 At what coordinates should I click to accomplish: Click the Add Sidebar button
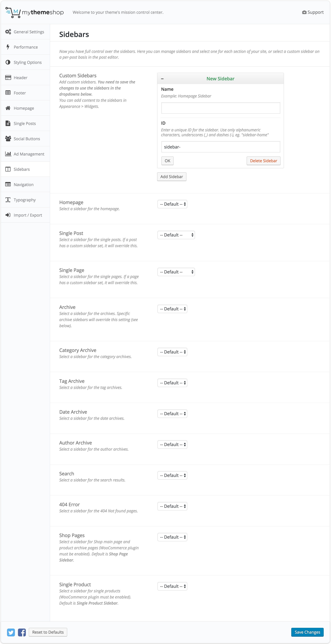(171, 176)
